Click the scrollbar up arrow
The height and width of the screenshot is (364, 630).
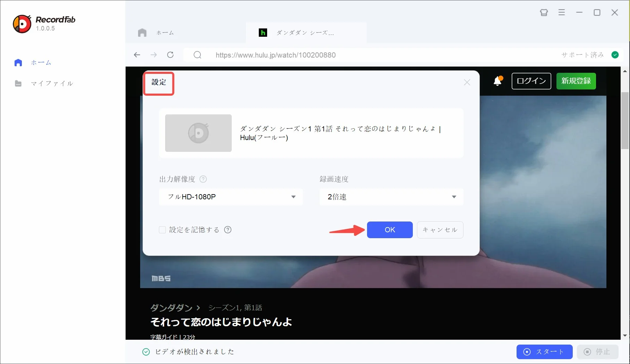(x=625, y=71)
